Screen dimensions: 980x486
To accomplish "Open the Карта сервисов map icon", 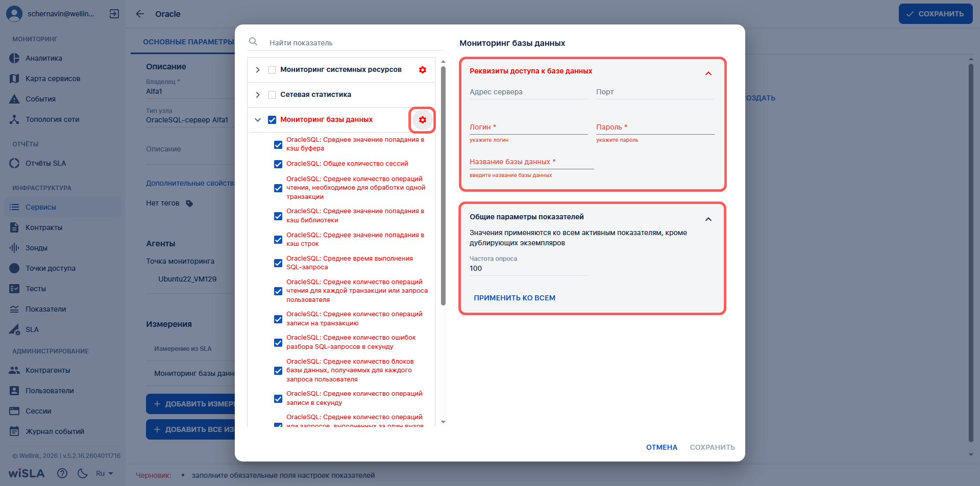I will pyautogui.click(x=14, y=79).
